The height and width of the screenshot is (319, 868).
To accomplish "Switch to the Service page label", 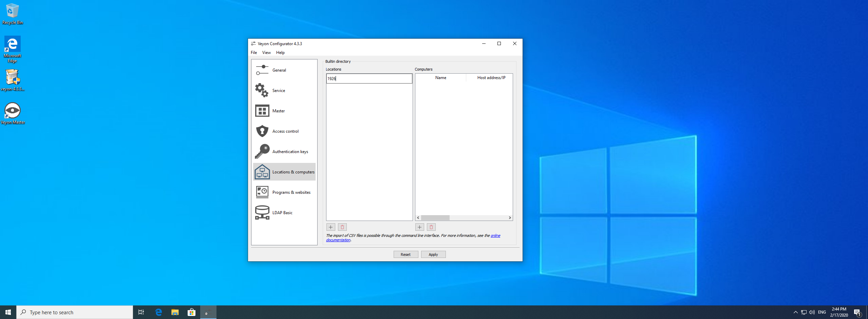I will [x=279, y=91].
